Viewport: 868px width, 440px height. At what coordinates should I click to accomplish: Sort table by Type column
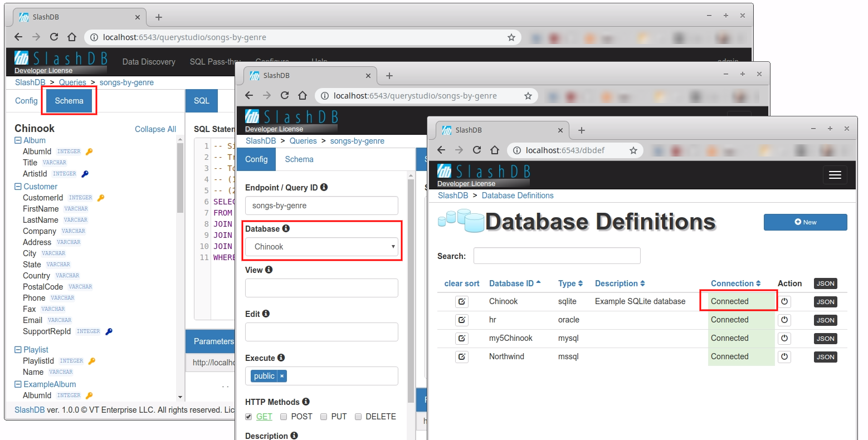[570, 283]
